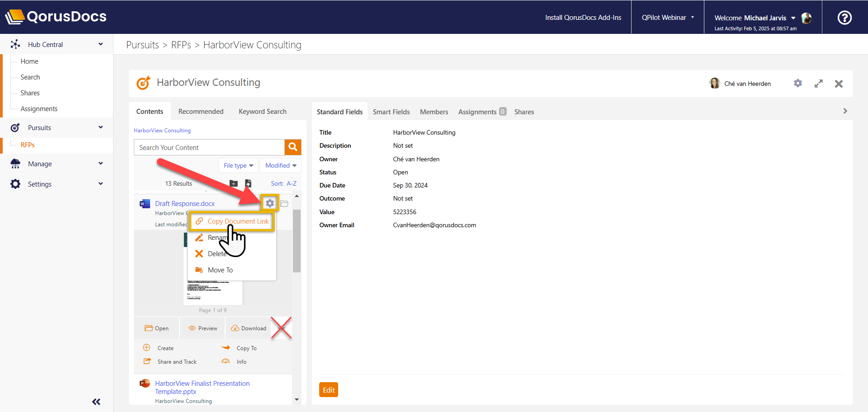Open the Members tab

click(x=434, y=112)
